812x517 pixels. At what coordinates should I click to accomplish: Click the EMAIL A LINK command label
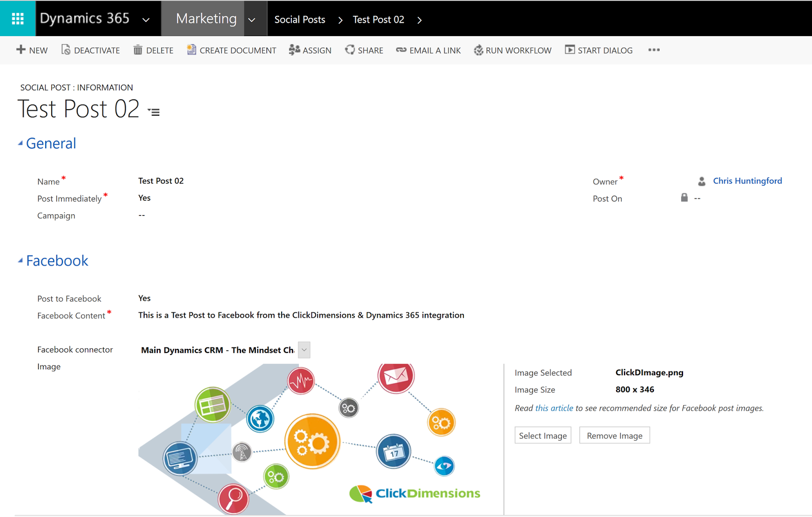435,50
